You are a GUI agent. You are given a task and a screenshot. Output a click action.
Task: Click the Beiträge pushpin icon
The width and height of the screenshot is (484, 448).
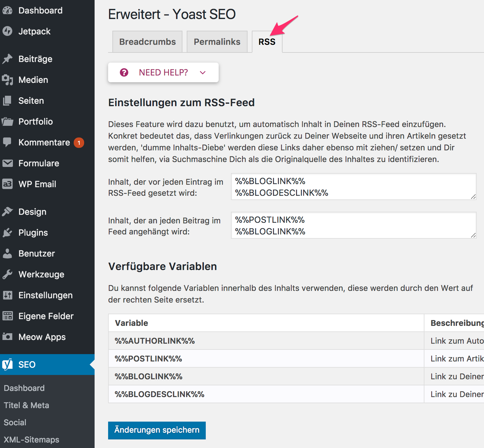pos(7,59)
